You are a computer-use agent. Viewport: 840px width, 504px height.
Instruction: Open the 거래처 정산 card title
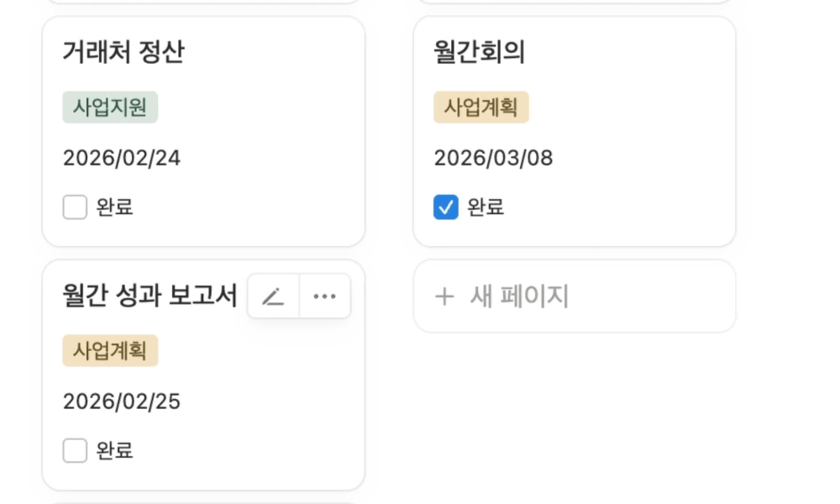coord(123,53)
